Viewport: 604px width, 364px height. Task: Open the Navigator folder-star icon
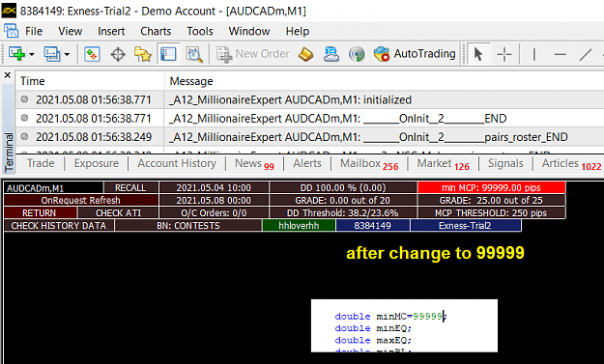[142, 54]
